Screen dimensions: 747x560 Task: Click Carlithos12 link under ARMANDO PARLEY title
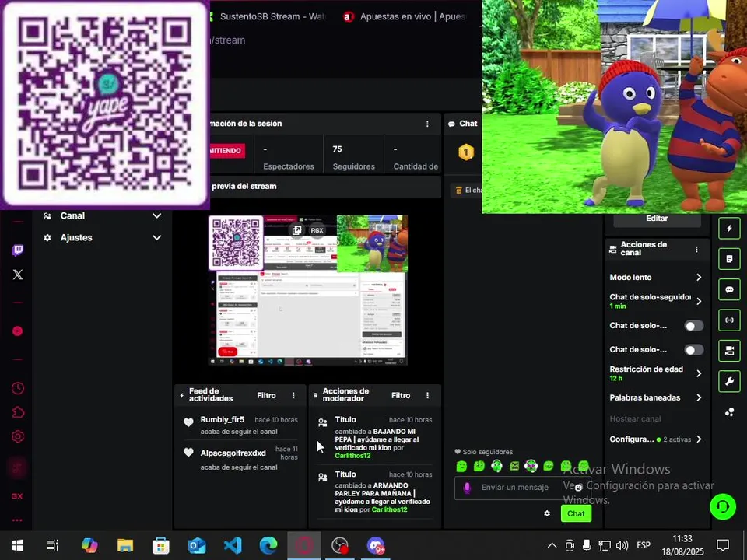click(x=389, y=509)
